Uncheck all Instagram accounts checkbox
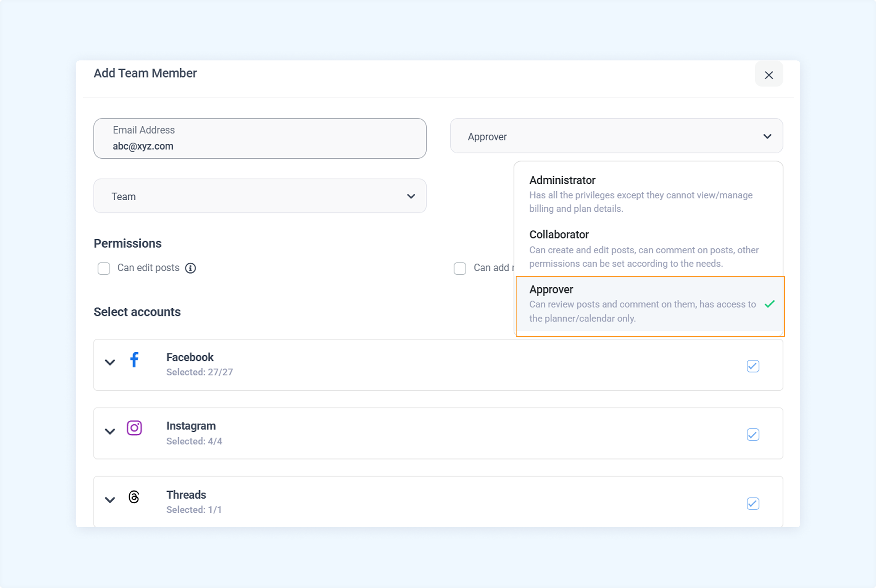Image resolution: width=876 pixels, height=588 pixels. click(752, 435)
